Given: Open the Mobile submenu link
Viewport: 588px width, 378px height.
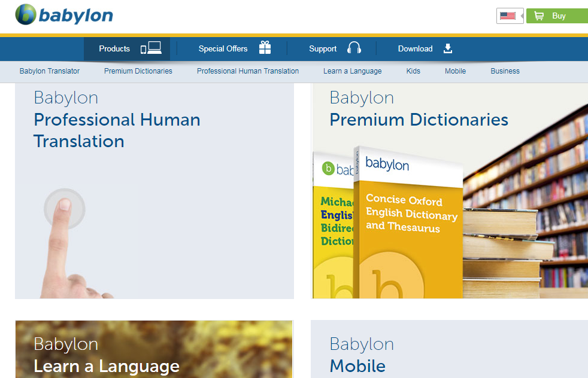Looking at the screenshot, I should pos(455,71).
